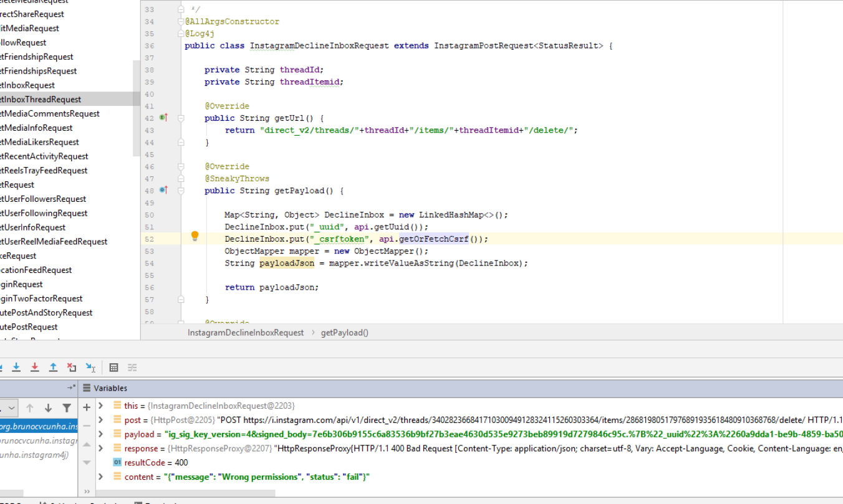Select the highlighted org.brunocvcunha frame entry
The image size is (843, 504).
coord(37,426)
